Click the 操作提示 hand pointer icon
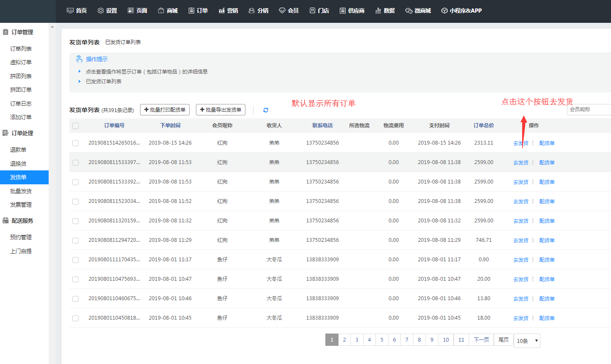Image resolution: width=611 pixels, height=364 pixels. [79, 59]
